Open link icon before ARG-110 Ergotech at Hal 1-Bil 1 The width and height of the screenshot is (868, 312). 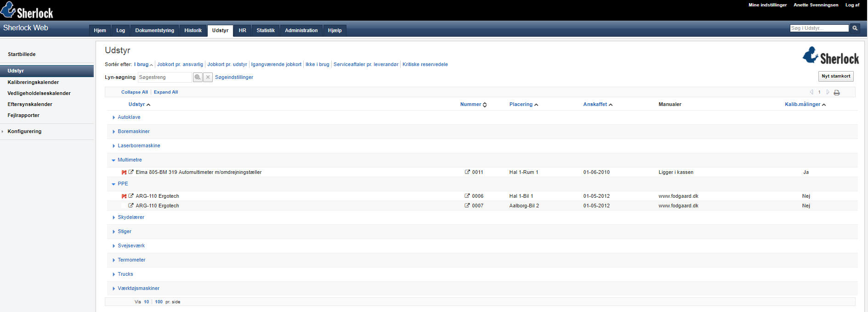pyautogui.click(x=131, y=196)
